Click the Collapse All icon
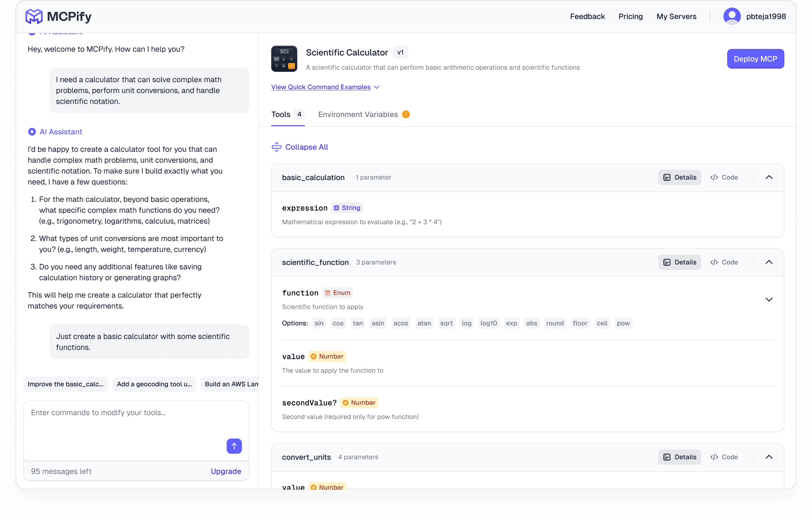 point(276,147)
